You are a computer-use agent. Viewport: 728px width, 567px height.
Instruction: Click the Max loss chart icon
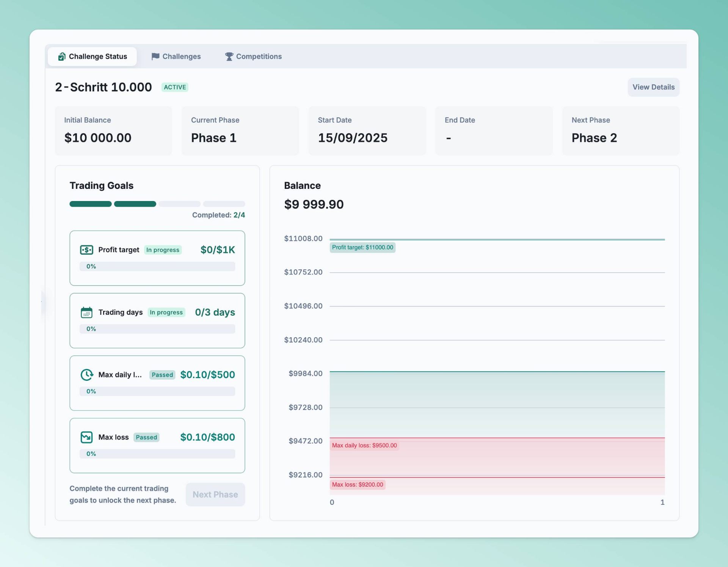point(86,437)
